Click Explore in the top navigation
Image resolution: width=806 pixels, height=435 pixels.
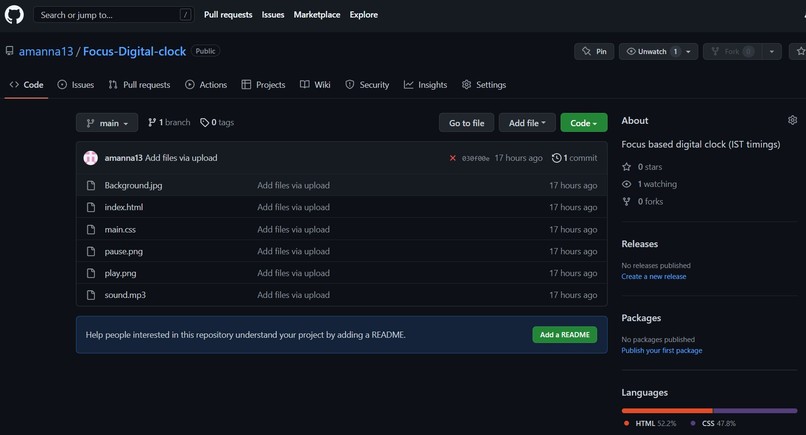click(364, 14)
